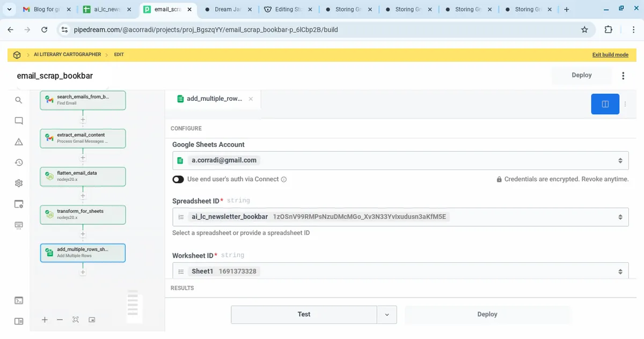Select the flatten_email_data workflow step
The height and width of the screenshot is (339, 644).
pos(83,176)
